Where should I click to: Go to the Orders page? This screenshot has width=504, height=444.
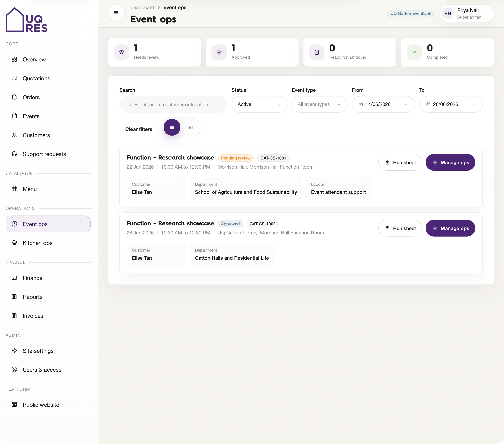[48, 98]
